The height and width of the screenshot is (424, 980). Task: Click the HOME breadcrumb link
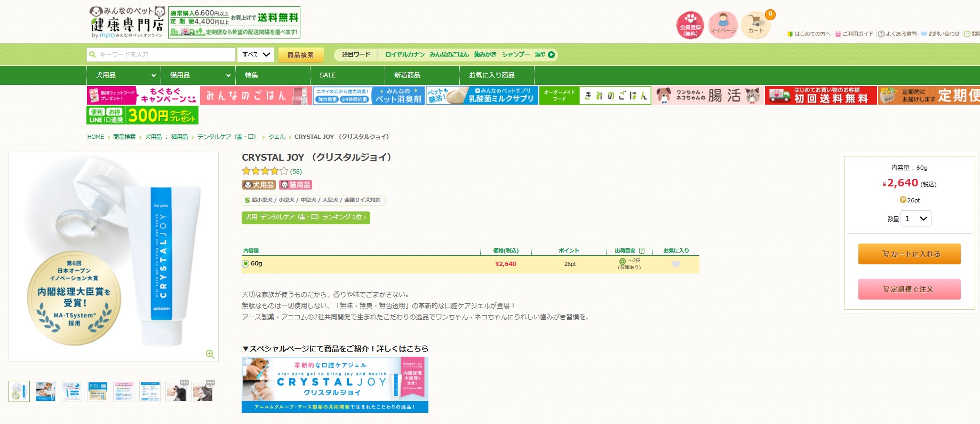click(95, 137)
